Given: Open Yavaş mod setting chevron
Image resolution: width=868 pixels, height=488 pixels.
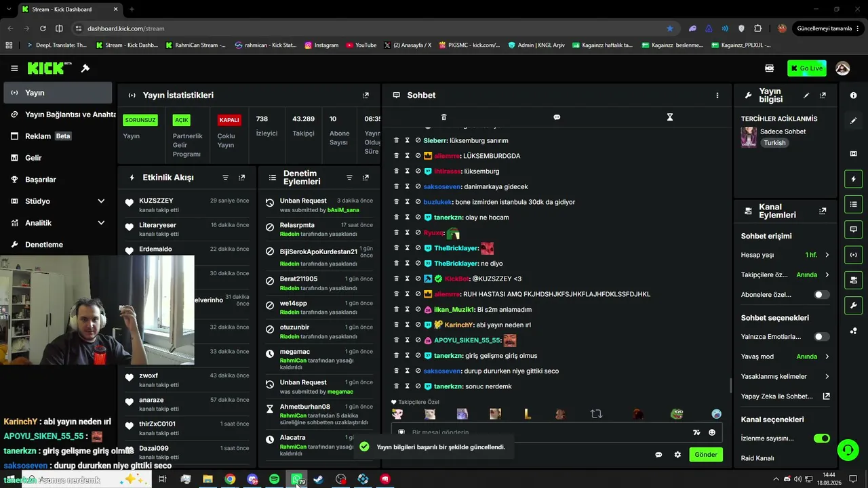Looking at the screenshot, I should point(827,357).
